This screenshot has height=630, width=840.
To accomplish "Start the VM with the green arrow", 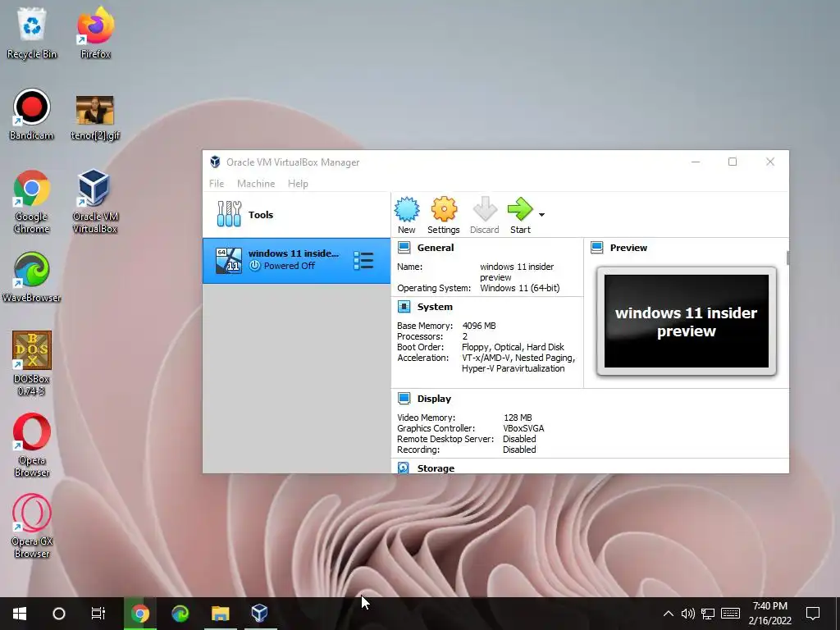I will pos(519,209).
